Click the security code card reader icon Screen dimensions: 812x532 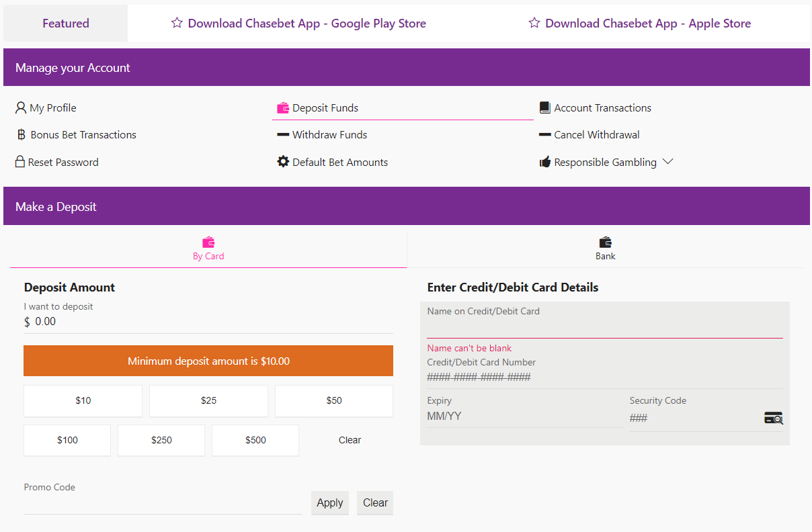[774, 418]
